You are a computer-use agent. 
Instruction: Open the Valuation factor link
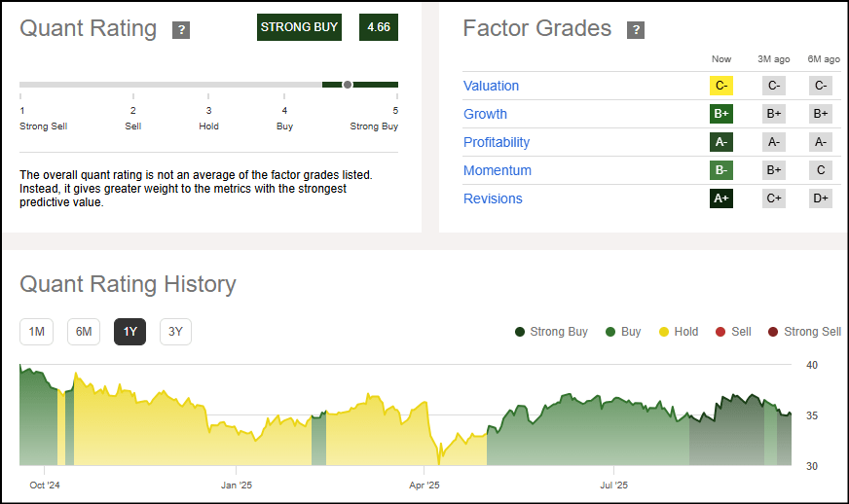point(491,86)
